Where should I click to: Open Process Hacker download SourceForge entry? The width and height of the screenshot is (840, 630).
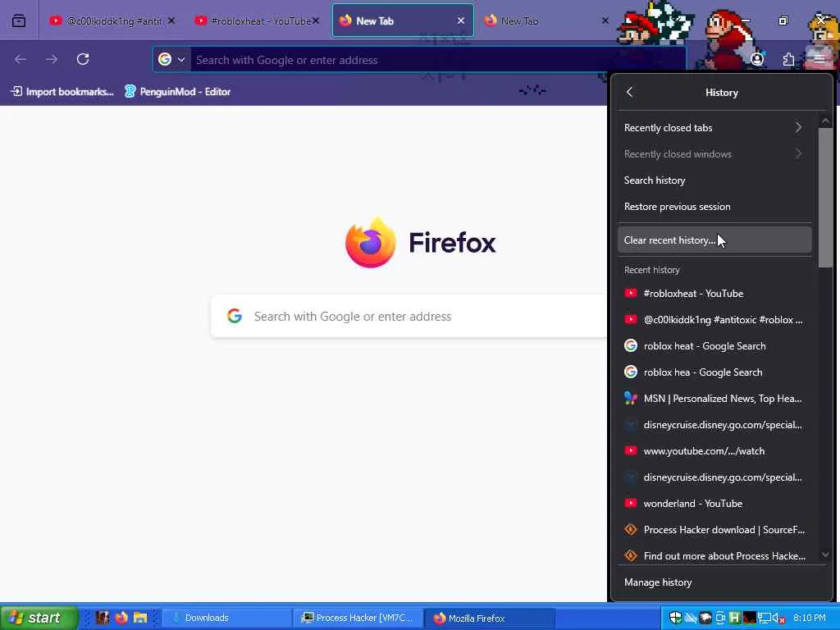[714, 530]
